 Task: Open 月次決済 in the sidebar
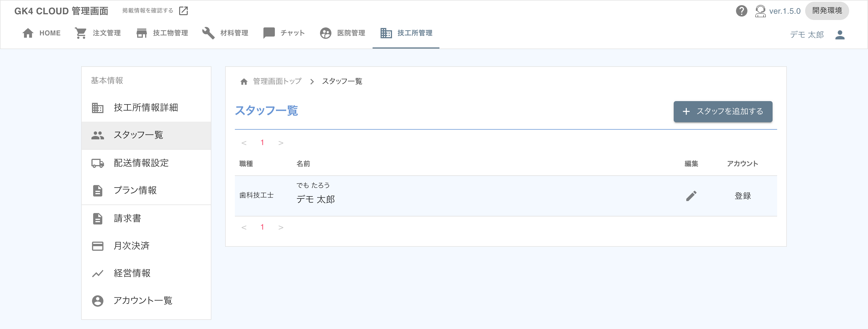pyautogui.click(x=131, y=246)
